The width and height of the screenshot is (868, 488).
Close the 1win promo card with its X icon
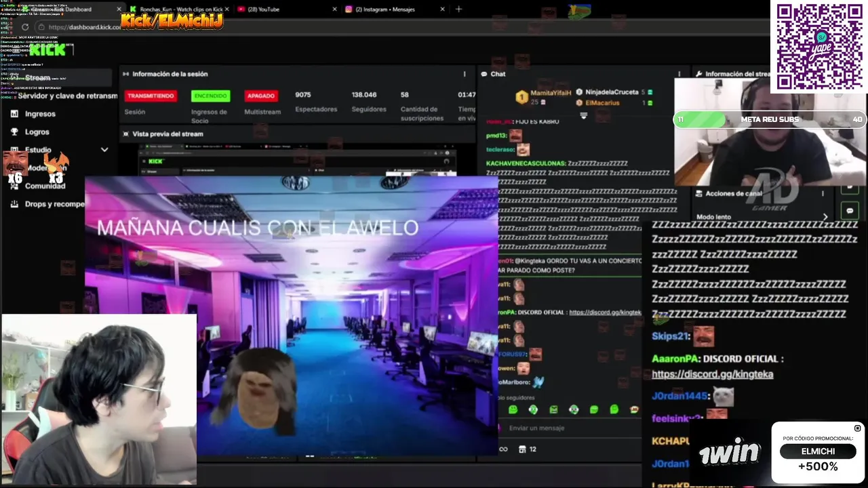coord(857,428)
